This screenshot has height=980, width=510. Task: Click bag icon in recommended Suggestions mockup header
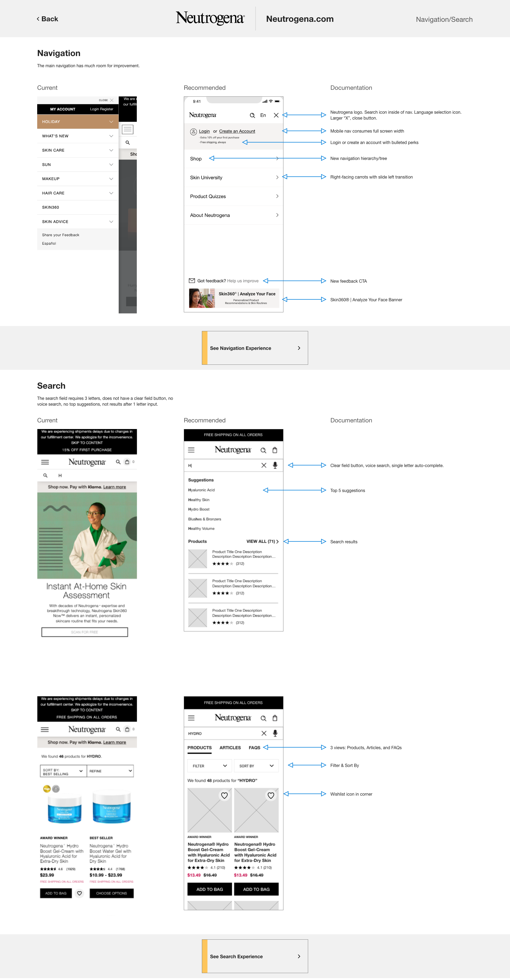coord(275,450)
